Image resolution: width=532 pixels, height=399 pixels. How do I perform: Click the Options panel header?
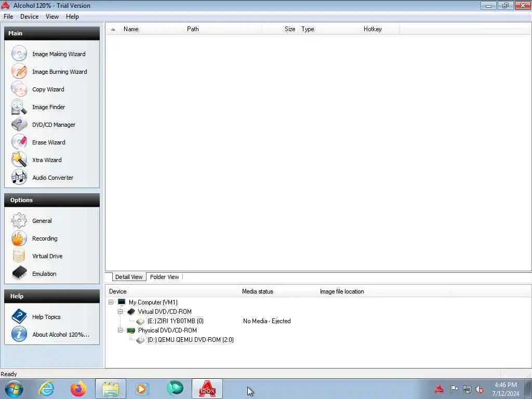coord(52,200)
